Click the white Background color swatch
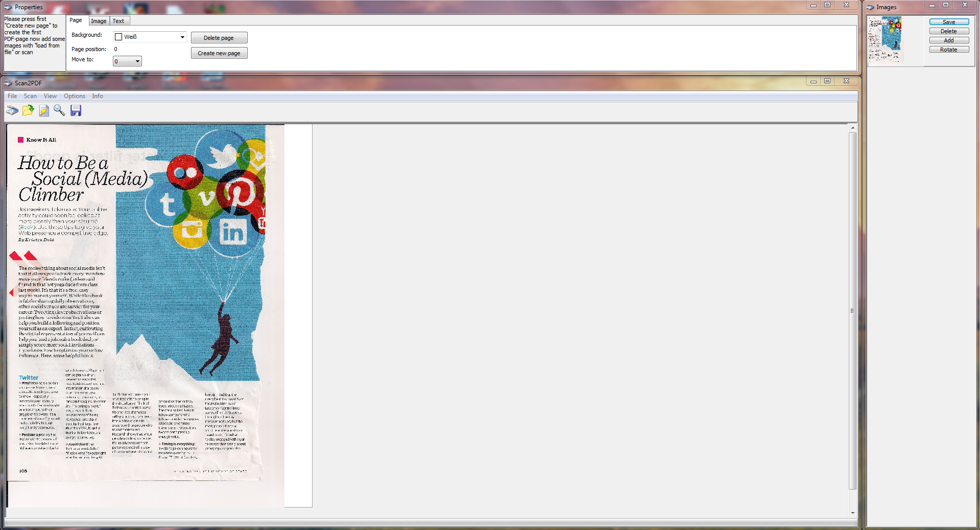The height and width of the screenshot is (530, 980). pyautogui.click(x=118, y=37)
